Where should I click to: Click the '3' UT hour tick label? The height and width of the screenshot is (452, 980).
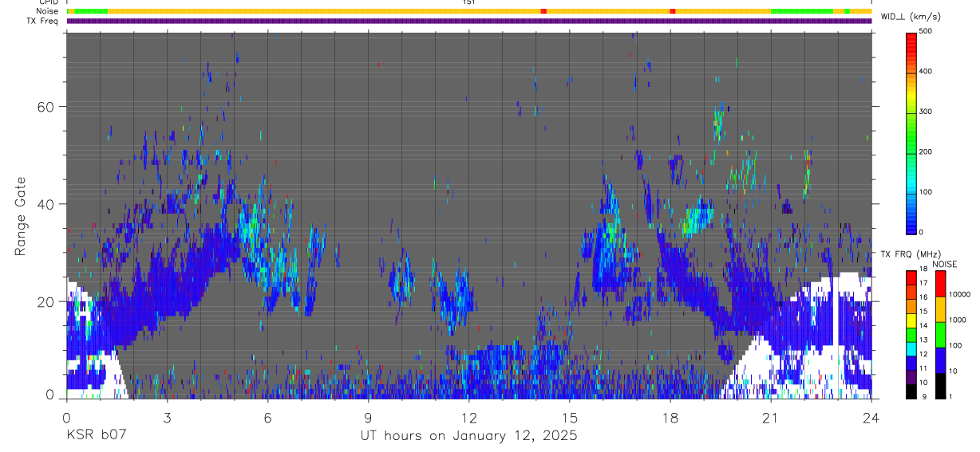[x=167, y=417]
